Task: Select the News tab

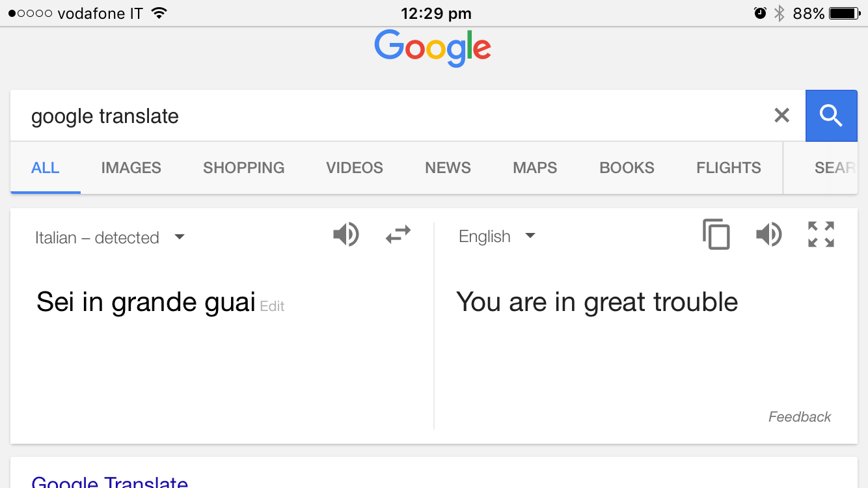Action: click(448, 168)
